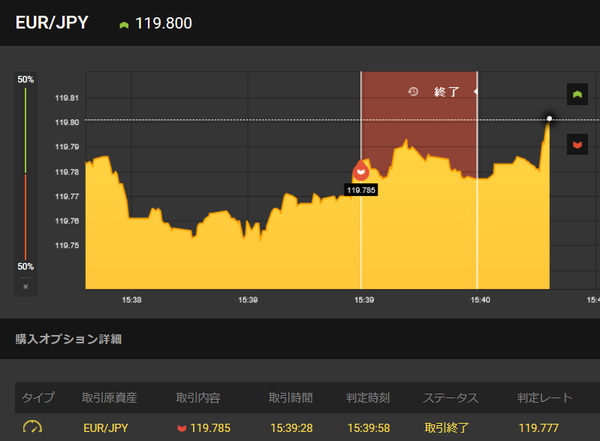Click the speedometer type icon in EUR/JPY row
The height and width of the screenshot is (441, 600).
[x=33, y=428]
